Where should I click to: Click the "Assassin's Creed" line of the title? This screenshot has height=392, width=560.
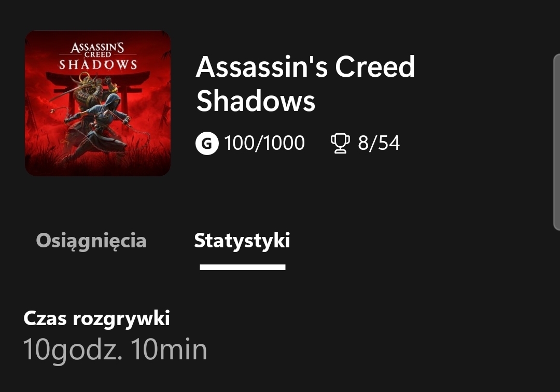pos(305,67)
